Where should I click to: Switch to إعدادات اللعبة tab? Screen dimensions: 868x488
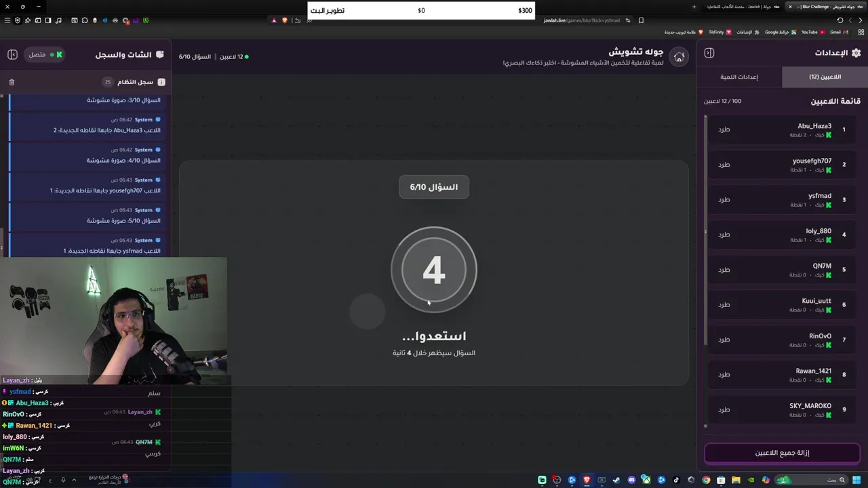point(739,77)
